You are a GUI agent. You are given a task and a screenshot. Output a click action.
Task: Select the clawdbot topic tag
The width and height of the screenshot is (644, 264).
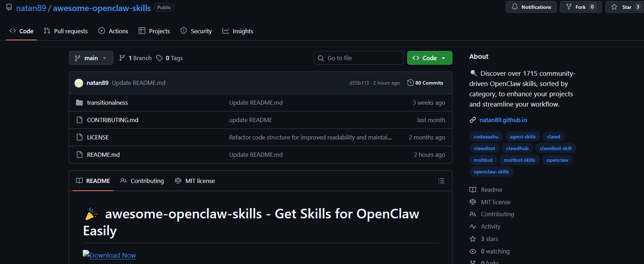(x=484, y=148)
